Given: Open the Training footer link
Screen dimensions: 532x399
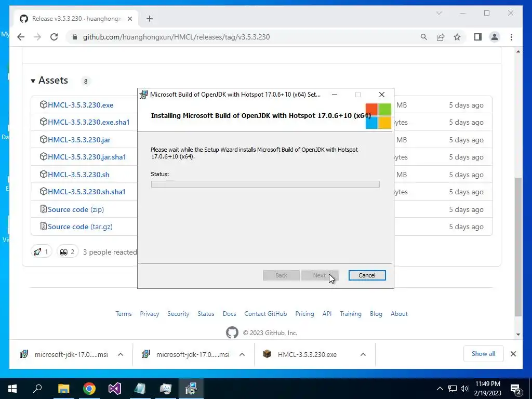Looking at the screenshot, I should point(351,314).
